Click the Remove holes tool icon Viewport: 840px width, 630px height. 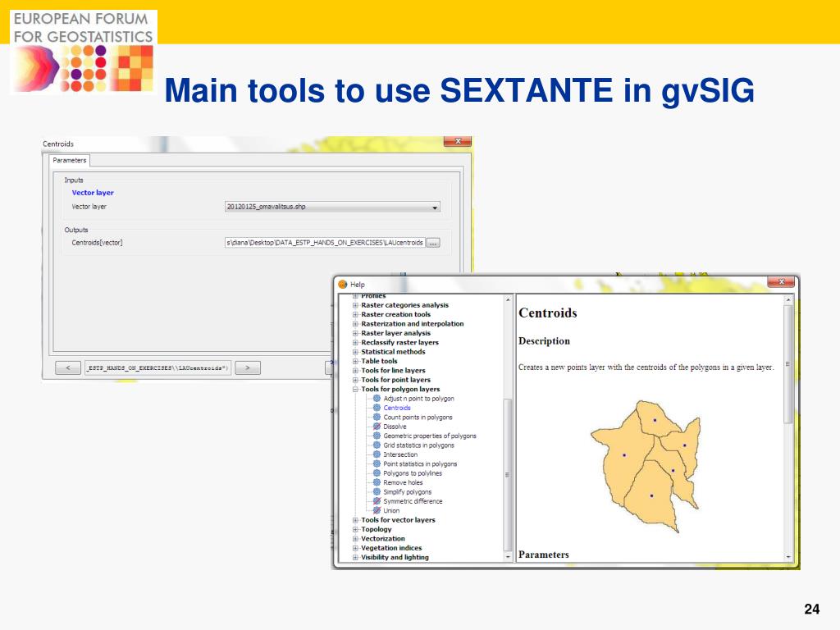point(377,482)
